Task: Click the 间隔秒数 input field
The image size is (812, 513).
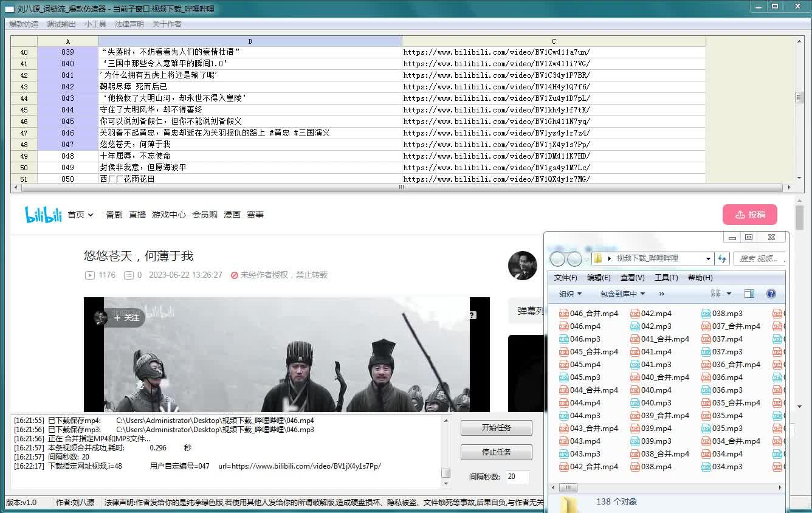Action: point(517,477)
